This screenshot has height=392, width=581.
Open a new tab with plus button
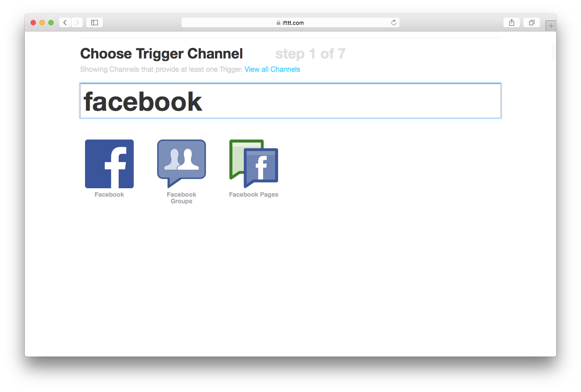point(551,26)
